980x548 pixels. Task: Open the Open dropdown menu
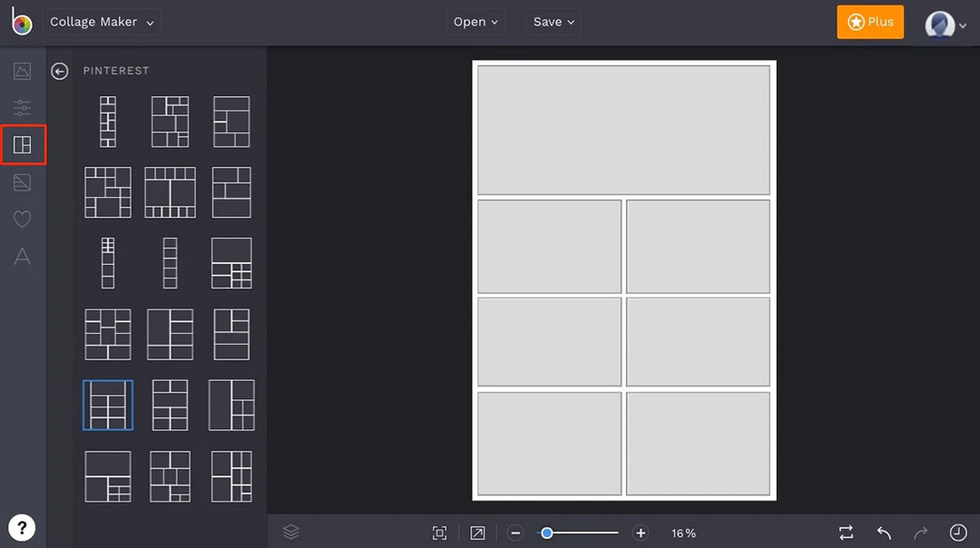(x=475, y=22)
